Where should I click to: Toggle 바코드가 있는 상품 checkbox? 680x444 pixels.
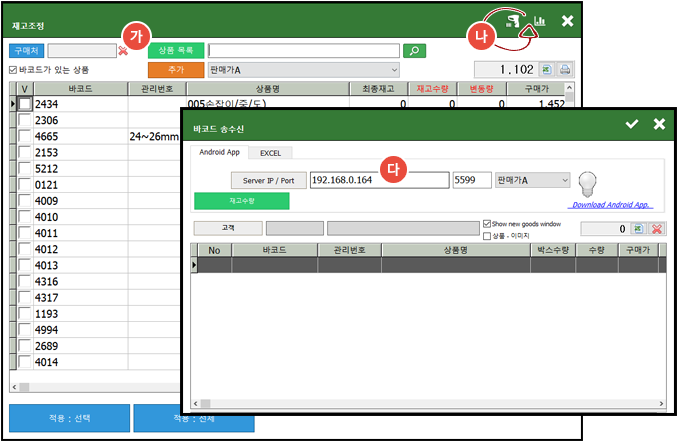(x=13, y=70)
